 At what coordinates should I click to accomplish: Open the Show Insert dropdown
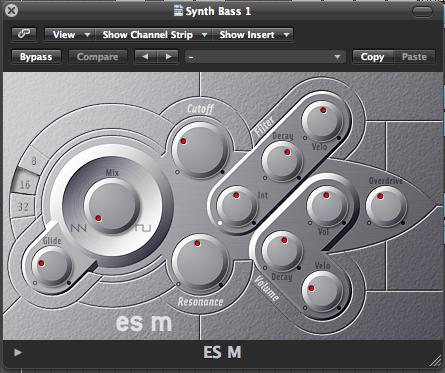coord(253,35)
